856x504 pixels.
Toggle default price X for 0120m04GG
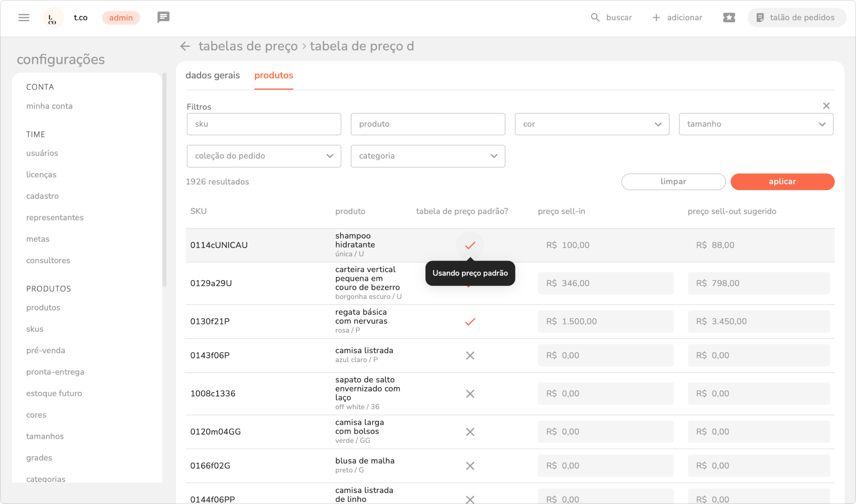click(x=470, y=432)
